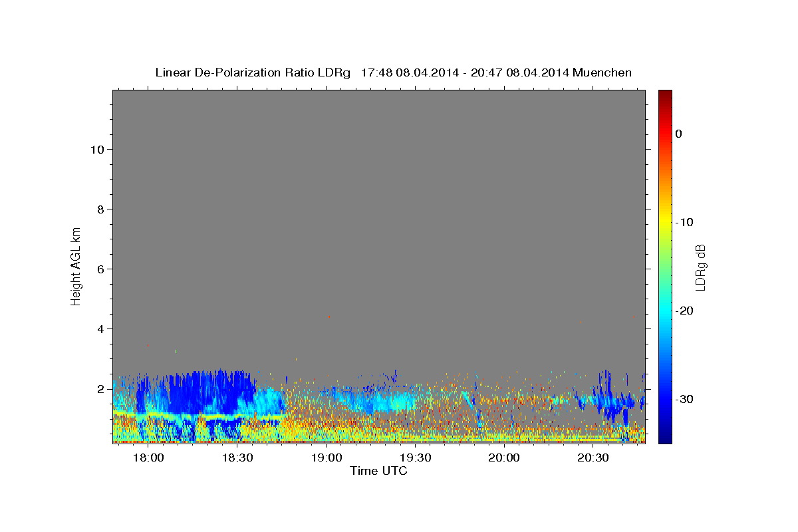Click the height tick label 8
Viewport: 798px width, 532px height.
[x=100, y=209]
